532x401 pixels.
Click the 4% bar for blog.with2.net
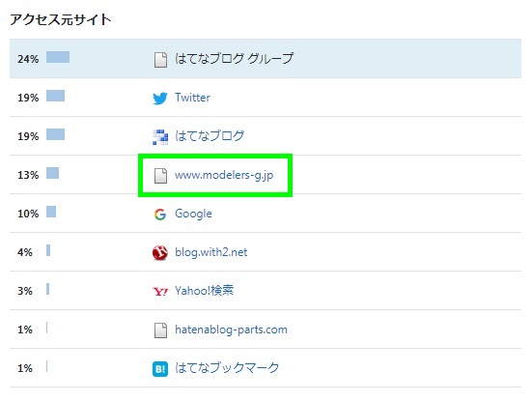(48, 250)
